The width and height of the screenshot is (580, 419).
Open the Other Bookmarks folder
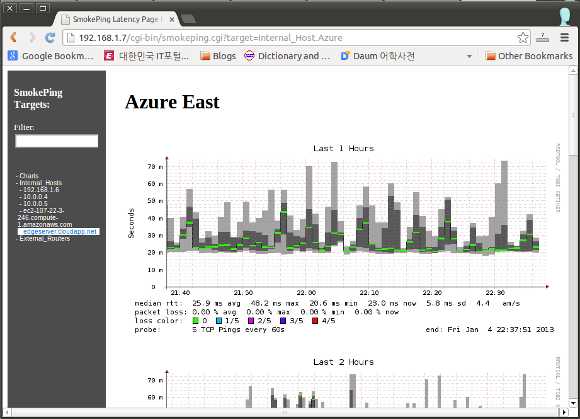529,56
